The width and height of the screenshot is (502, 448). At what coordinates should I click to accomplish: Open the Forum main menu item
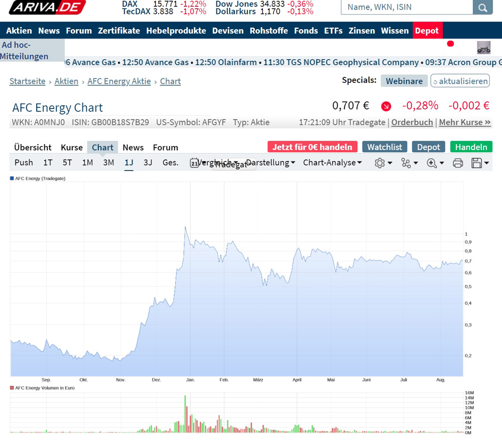pyautogui.click(x=79, y=31)
